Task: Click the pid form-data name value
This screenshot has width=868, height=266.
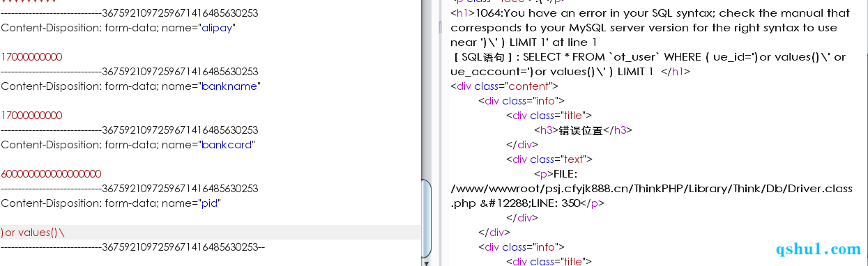Action: tap(211, 203)
